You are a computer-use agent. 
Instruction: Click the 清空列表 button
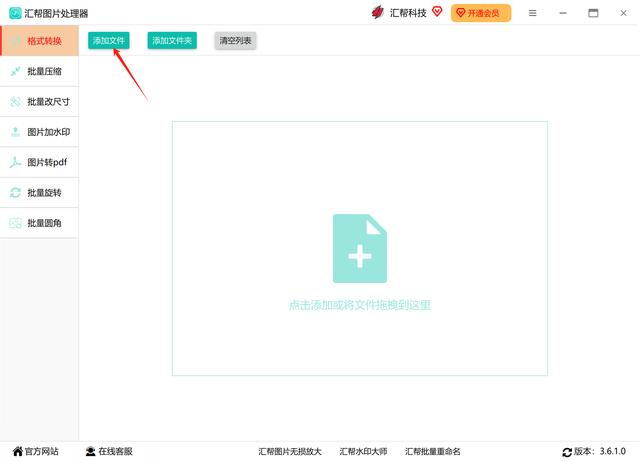[x=235, y=40]
